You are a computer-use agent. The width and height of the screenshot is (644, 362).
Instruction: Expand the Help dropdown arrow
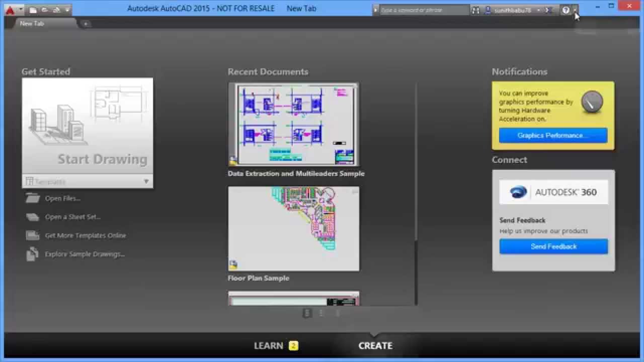click(575, 10)
